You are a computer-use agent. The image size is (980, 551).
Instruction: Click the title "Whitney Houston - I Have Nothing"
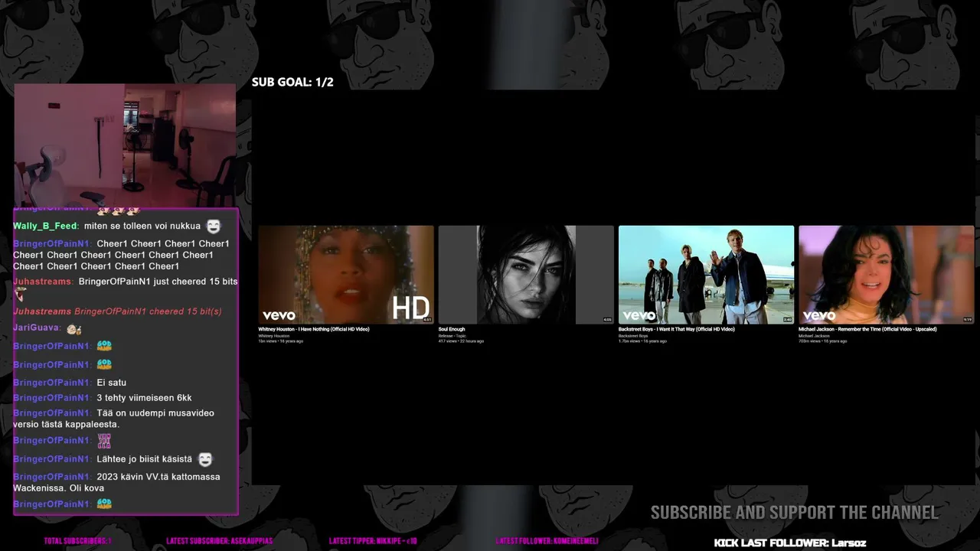click(x=314, y=330)
